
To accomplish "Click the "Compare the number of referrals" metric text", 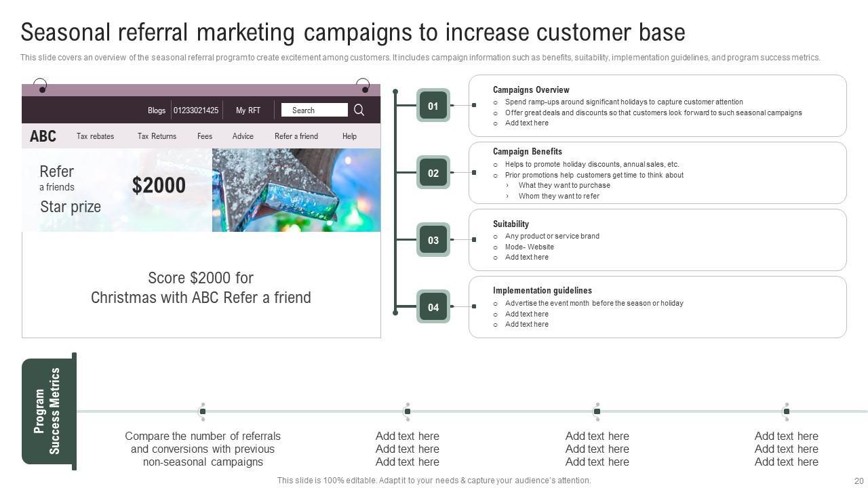I will point(203,449).
